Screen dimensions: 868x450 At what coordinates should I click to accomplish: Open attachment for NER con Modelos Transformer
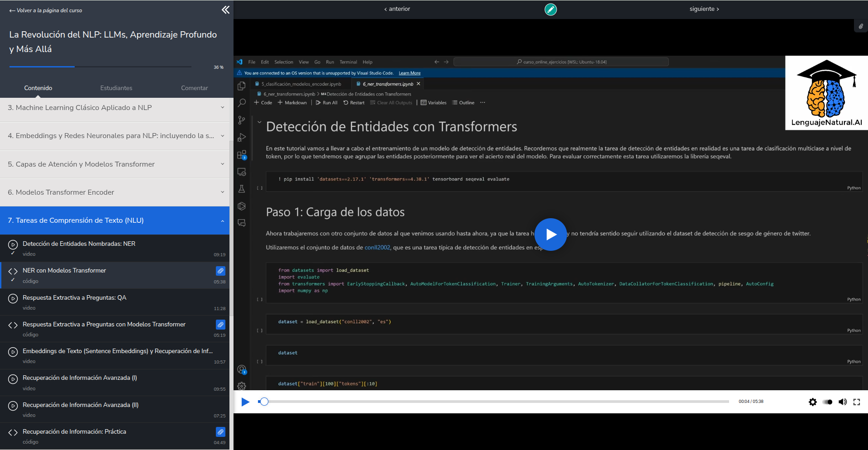point(220,271)
